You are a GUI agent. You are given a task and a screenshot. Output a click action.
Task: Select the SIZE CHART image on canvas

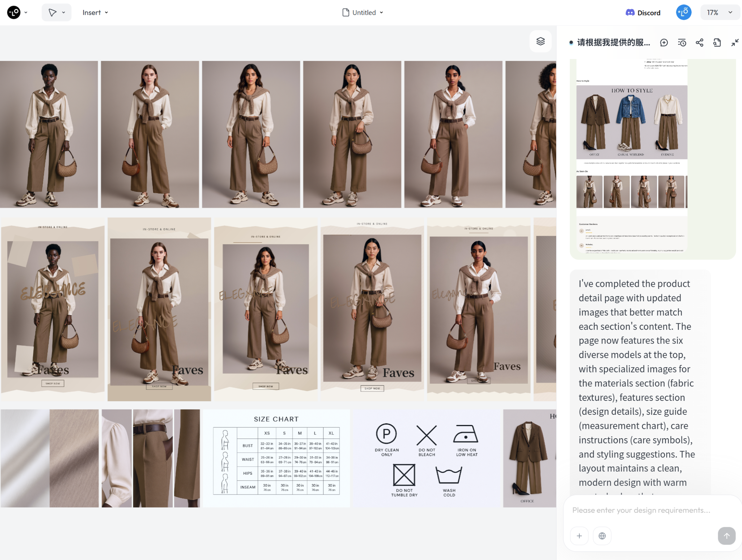click(276, 458)
